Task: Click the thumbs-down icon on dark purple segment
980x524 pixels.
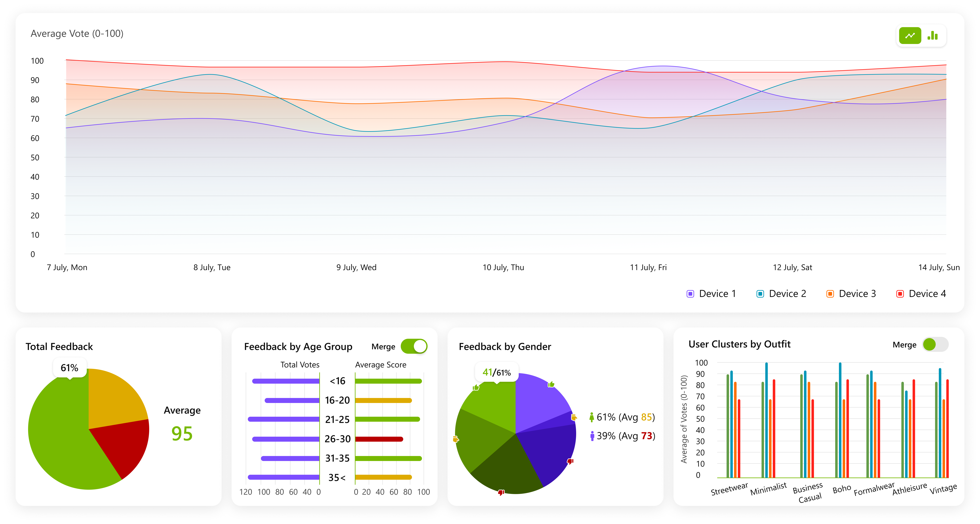Action: pos(570,461)
